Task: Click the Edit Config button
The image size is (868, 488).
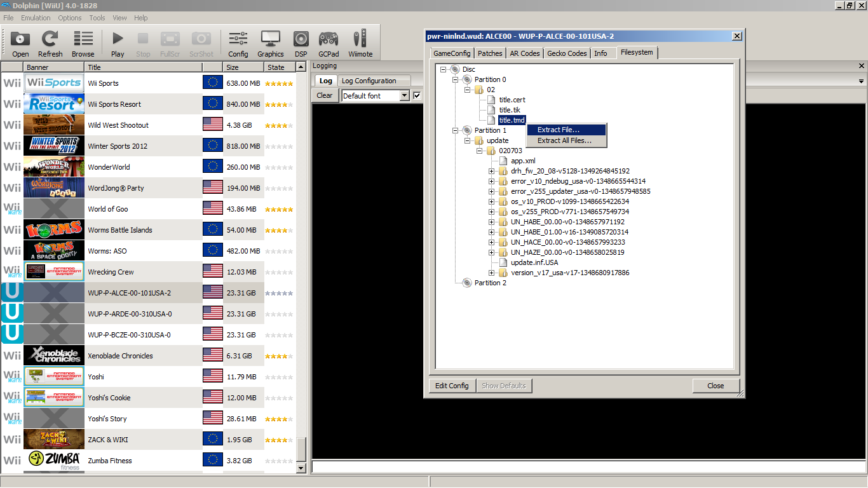Action: tap(452, 386)
